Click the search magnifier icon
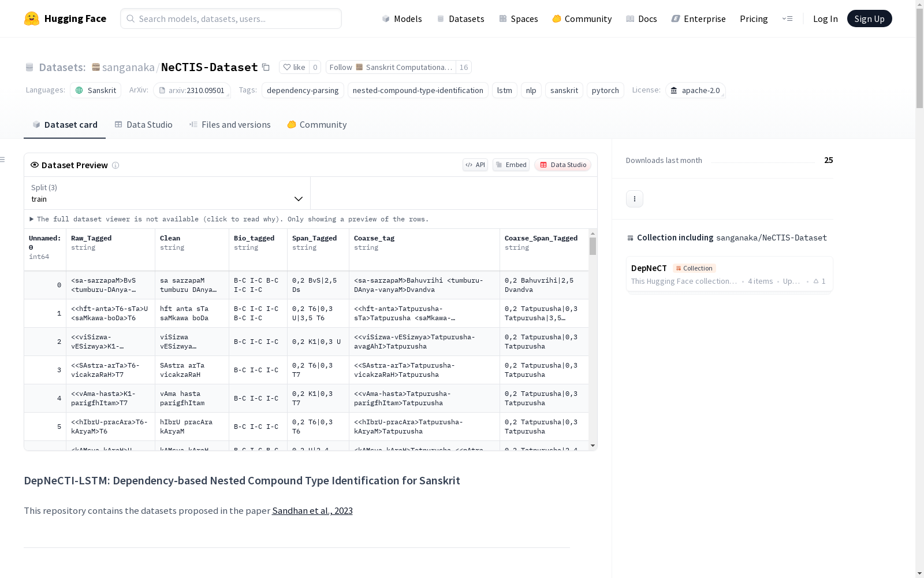Screen dimensions: 924x578 pyautogui.click(x=131, y=18)
